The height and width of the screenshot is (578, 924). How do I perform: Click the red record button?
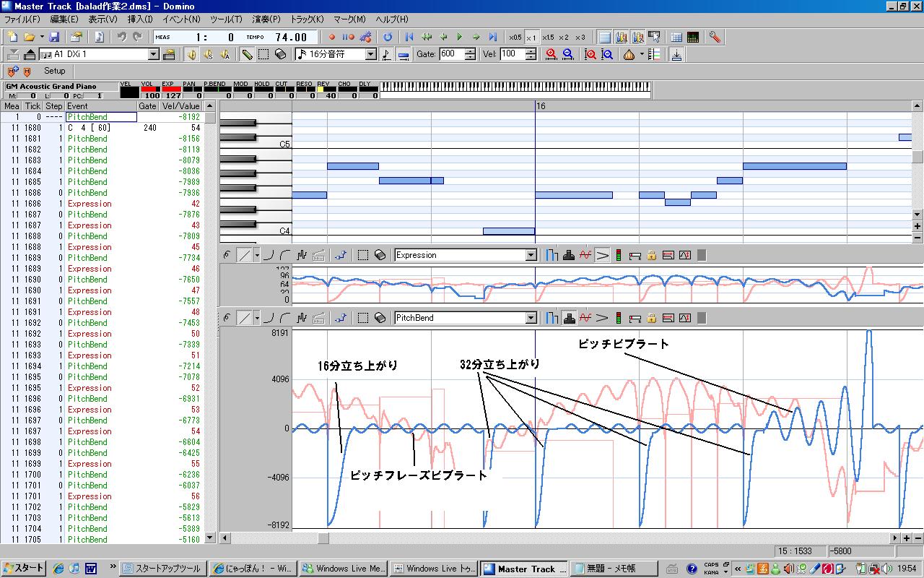(332, 37)
